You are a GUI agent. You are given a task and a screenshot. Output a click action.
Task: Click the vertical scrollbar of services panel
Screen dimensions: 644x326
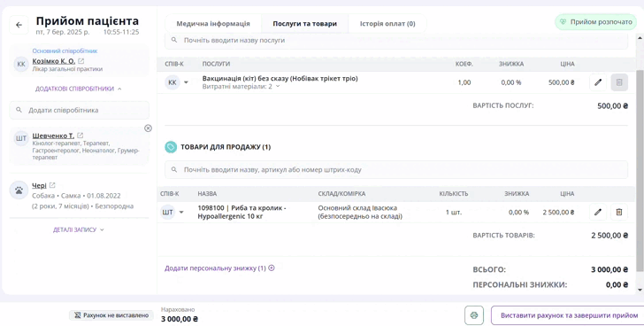coord(640,171)
